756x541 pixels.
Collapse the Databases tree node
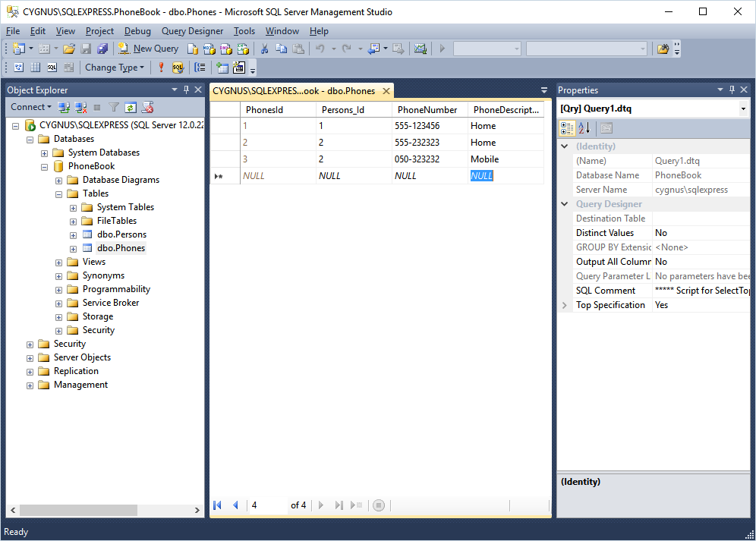[30, 140]
